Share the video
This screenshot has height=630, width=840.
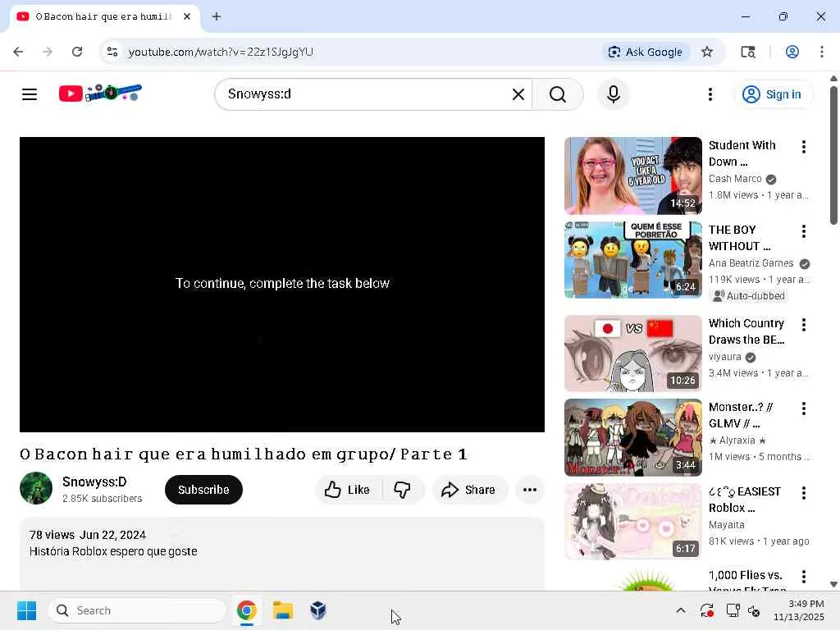tap(468, 490)
